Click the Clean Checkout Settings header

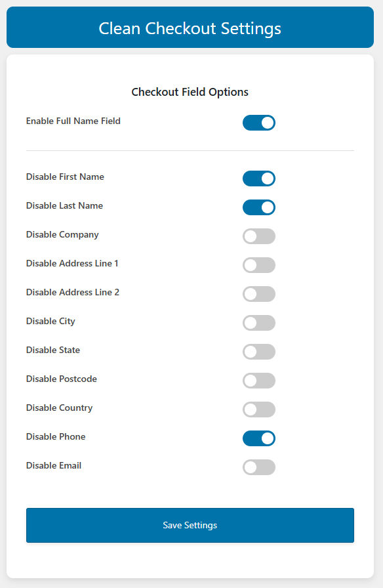[191, 28]
